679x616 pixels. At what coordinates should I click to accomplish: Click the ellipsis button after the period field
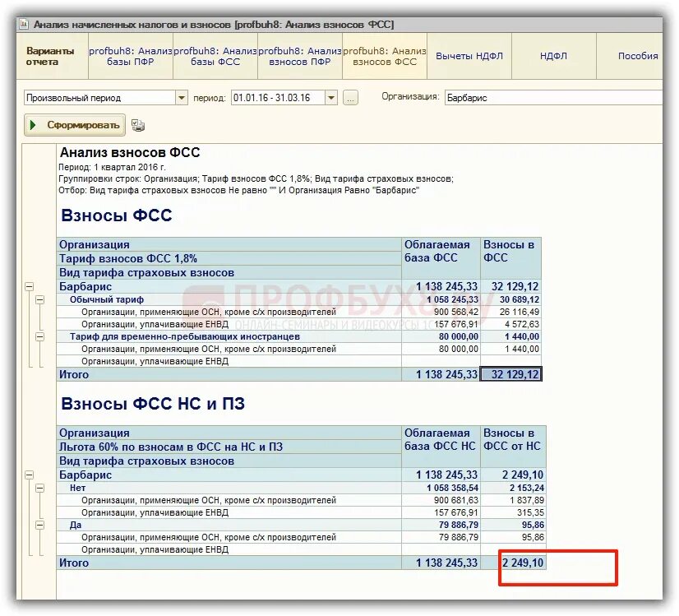(350, 97)
